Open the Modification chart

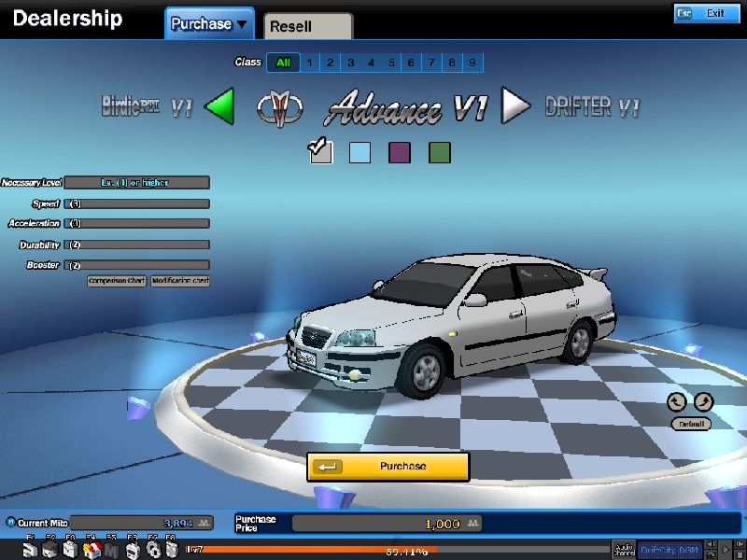coord(180,281)
